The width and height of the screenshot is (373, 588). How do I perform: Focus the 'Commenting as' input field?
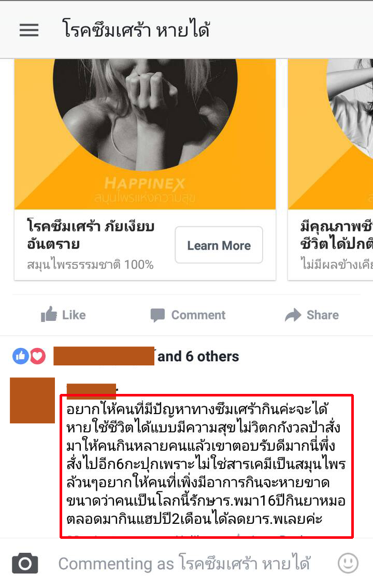pyautogui.click(x=184, y=563)
